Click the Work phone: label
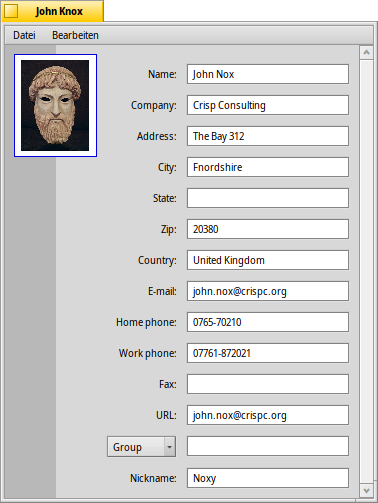This screenshot has height=503, width=378. 148,353
